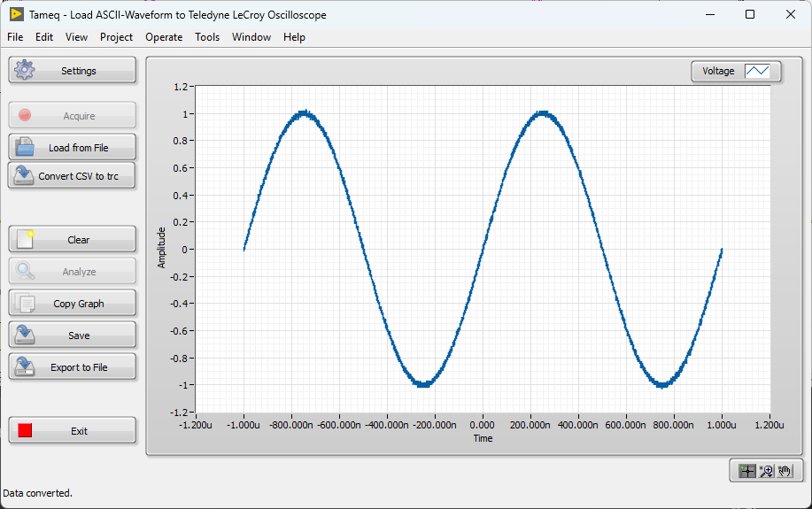Screen dimensions: 812x509
Task: Expand the Window menu
Action: [x=251, y=37]
